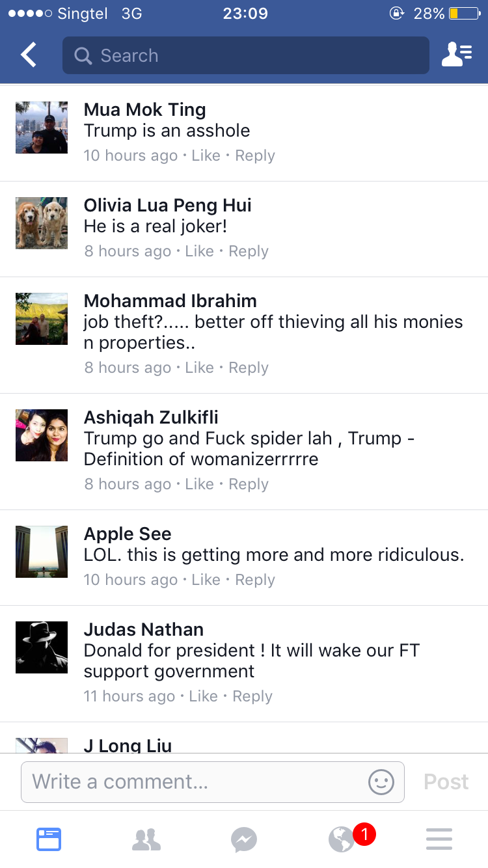Screen dimensions: 488x868
Task: Open the Messenger icon
Action: [x=244, y=839]
